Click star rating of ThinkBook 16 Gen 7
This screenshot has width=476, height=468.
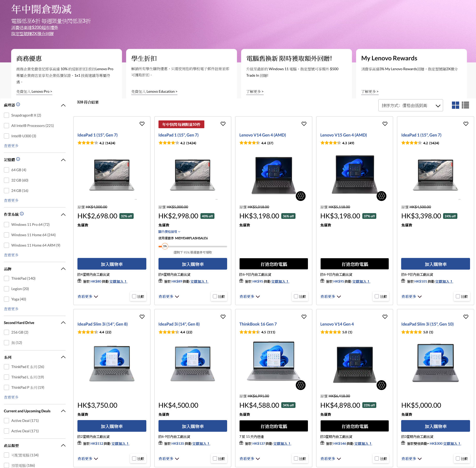[x=250, y=332]
